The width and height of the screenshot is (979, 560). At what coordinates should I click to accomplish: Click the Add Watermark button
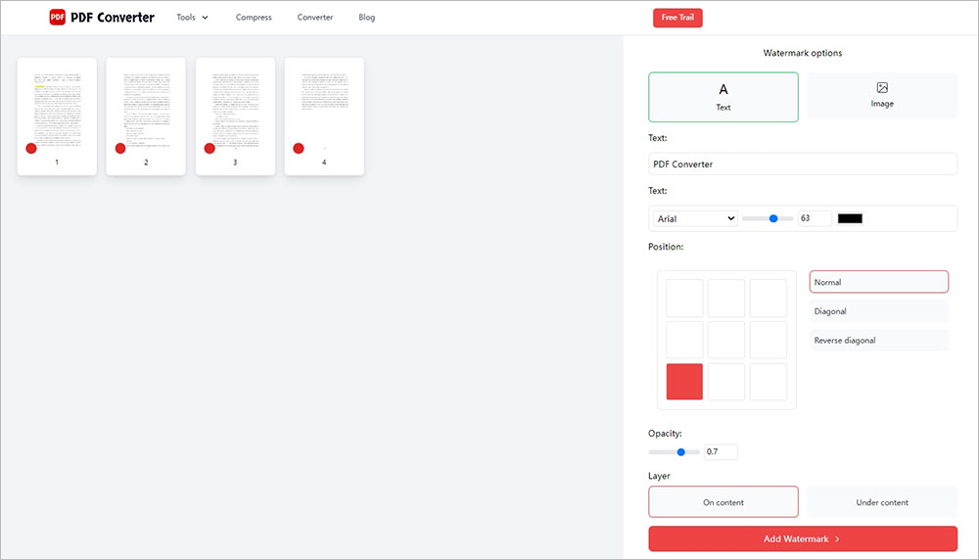[803, 538]
